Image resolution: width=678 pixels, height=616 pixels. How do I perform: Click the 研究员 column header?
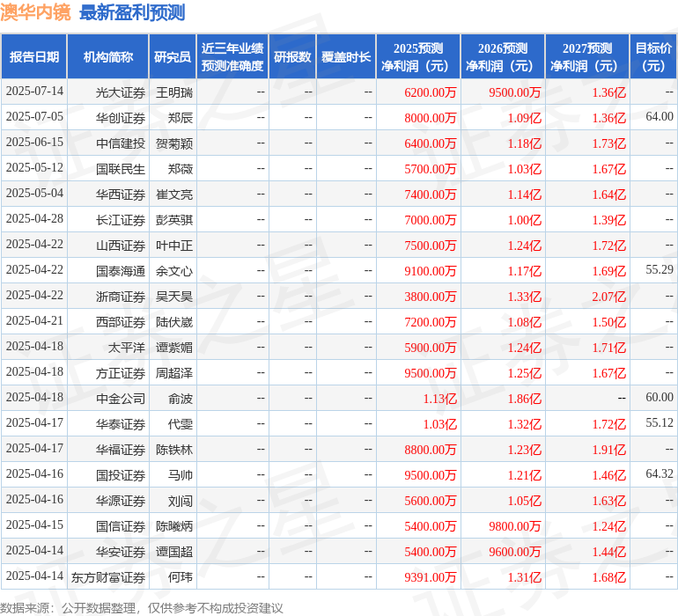(x=173, y=56)
